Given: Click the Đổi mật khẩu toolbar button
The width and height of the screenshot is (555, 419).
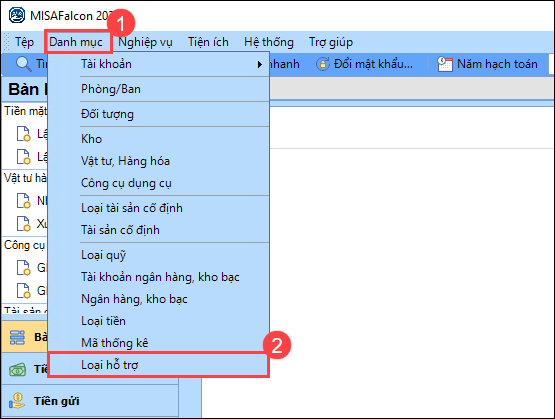Looking at the screenshot, I should point(364,64).
